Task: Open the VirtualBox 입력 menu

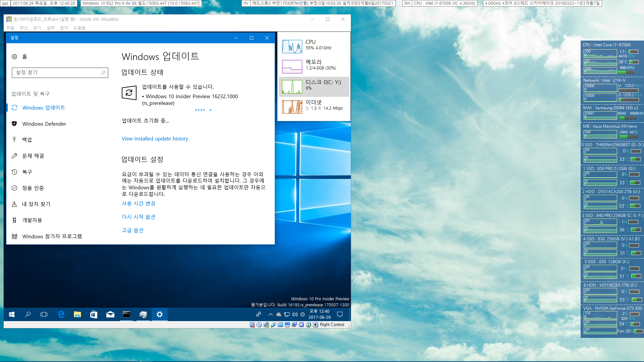Action: pyautogui.click(x=51, y=28)
